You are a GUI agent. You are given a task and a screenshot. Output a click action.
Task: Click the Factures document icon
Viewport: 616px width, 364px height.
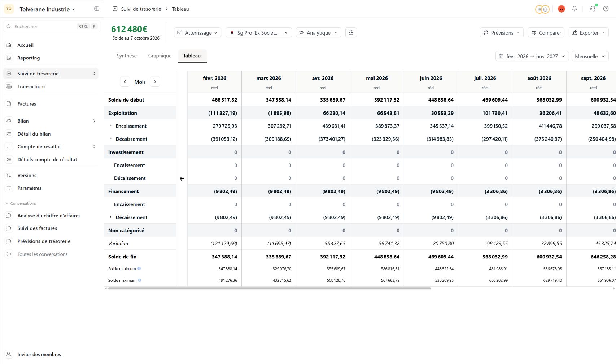pos(9,104)
